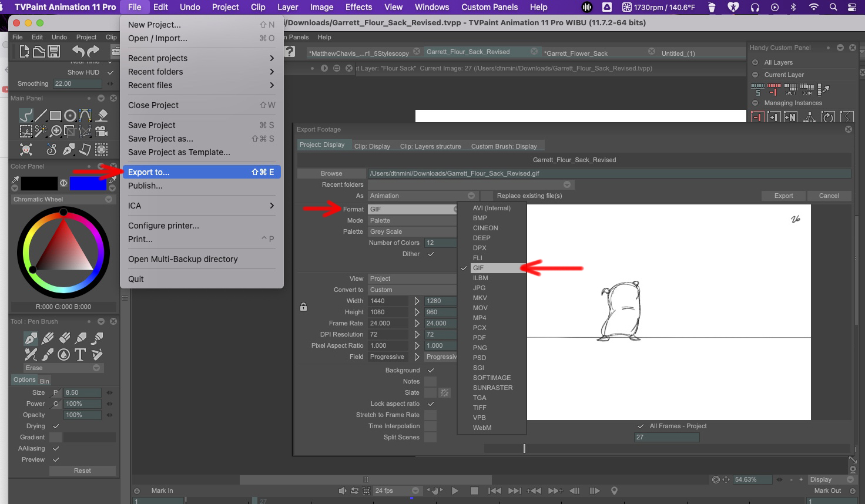Image resolution: width=865 pixels, height=504 pixels.
Task: Select the filled Rectangle tool
Action: (x=56, y=115)
